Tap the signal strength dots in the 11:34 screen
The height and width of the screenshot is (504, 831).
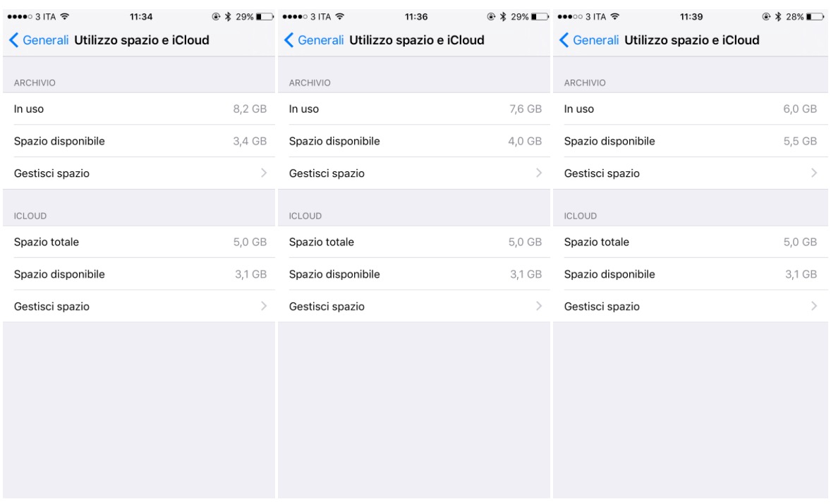point(20,16)
